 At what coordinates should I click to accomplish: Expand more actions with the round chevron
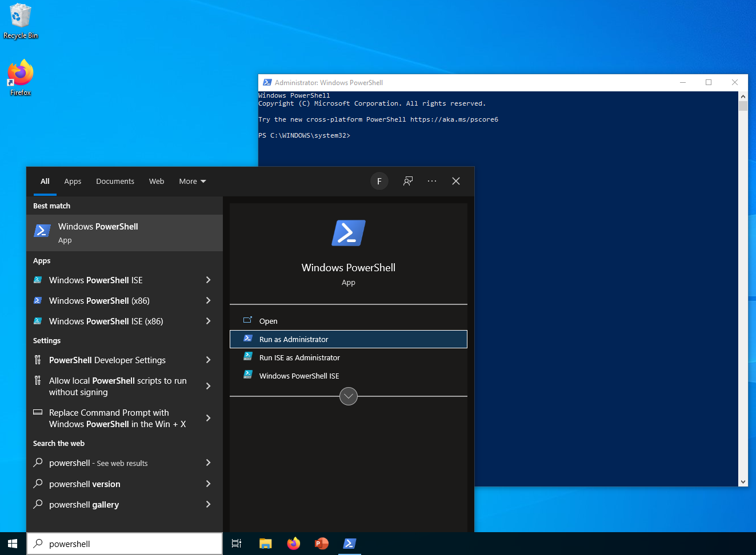pos(349,396)
